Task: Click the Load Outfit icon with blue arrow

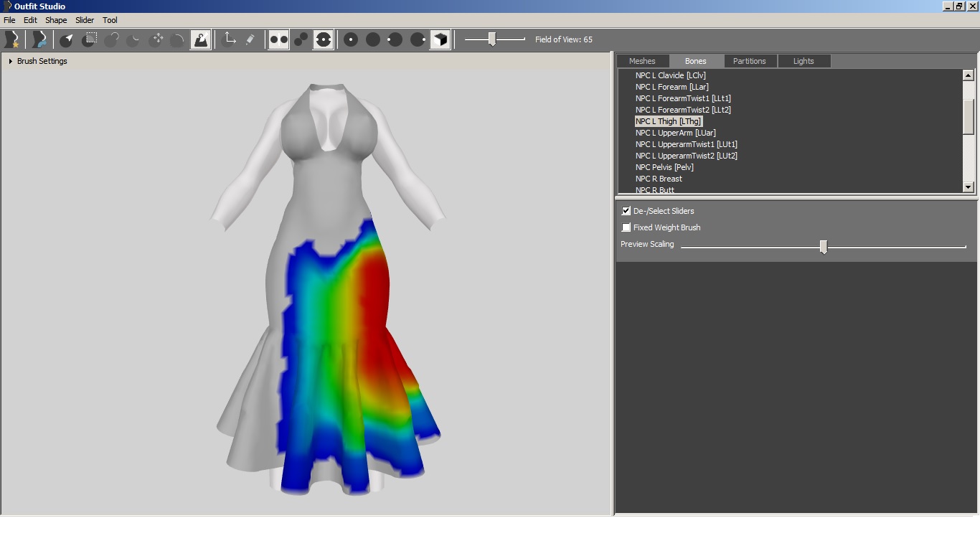Action: (x=39, y=39)
